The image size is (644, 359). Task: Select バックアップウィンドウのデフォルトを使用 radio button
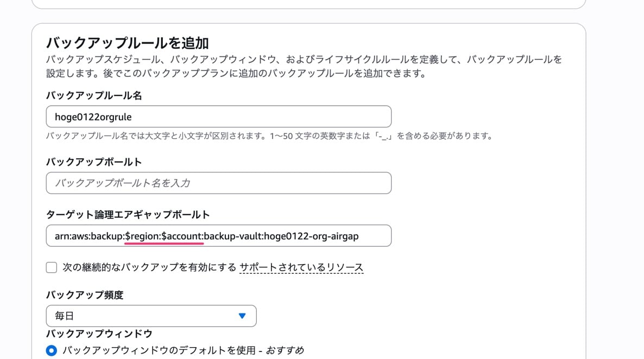(51, 350)
